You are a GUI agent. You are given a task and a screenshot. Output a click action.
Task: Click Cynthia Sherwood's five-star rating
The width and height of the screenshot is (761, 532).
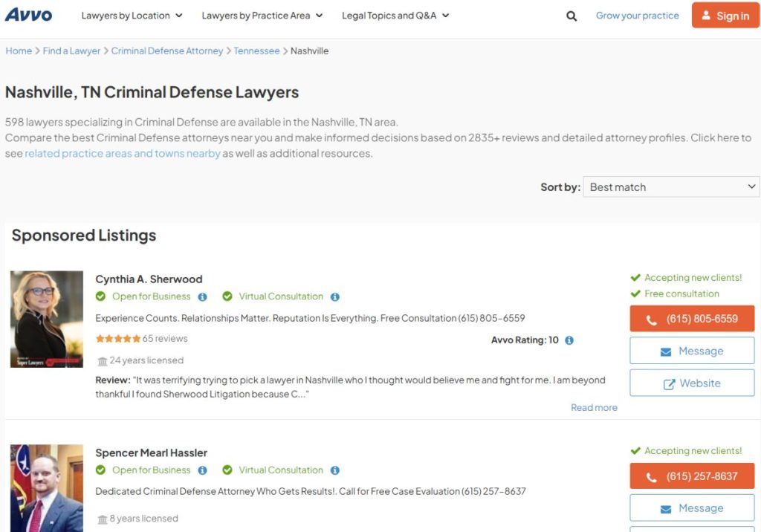coord(118,339)
